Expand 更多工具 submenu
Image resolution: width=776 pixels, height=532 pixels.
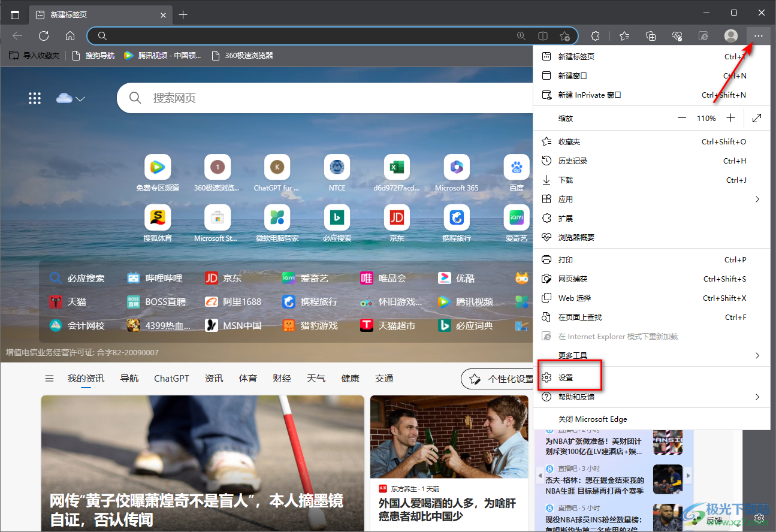click(651, 355)
